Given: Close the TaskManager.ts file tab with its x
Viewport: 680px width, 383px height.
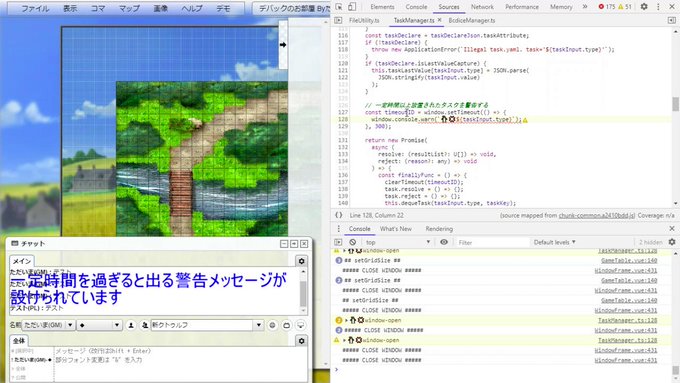Looking at the screenshot, I should click(x=439, y=20).
